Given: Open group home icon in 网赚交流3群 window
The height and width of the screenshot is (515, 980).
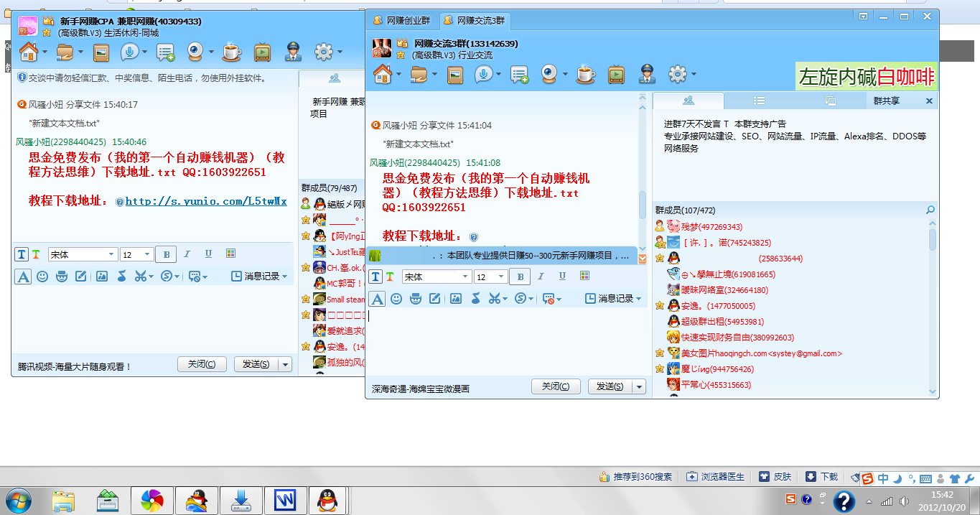Looking at the screenshot, I should (x=382, y=73).
